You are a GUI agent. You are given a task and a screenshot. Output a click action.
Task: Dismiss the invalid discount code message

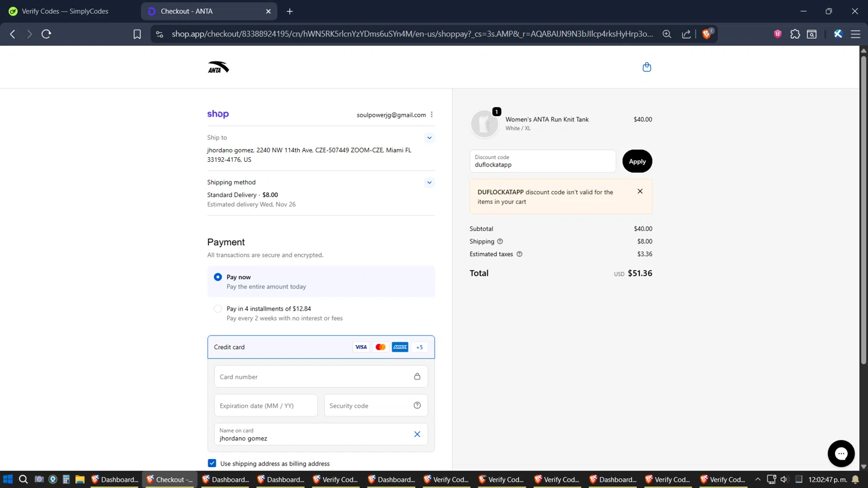tap(640, 191)
